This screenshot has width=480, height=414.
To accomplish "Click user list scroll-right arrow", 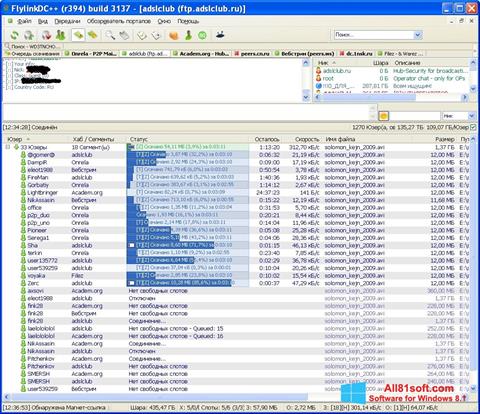I will 465,97.
